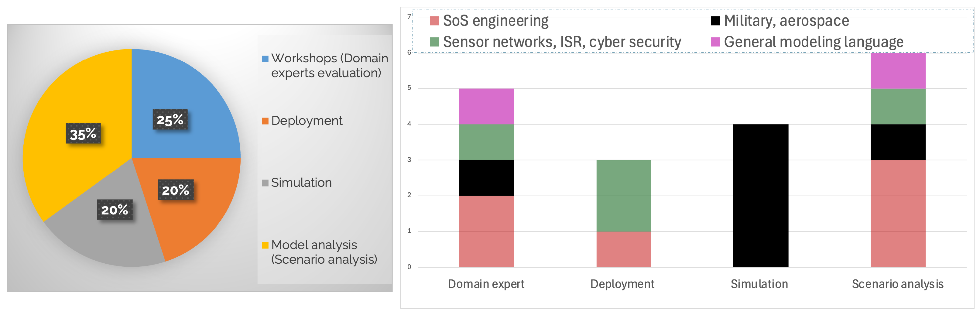Screen dimensions: 980x315
Task: Click the green Sensor networks legend swatch
Action: pos(434,42)
